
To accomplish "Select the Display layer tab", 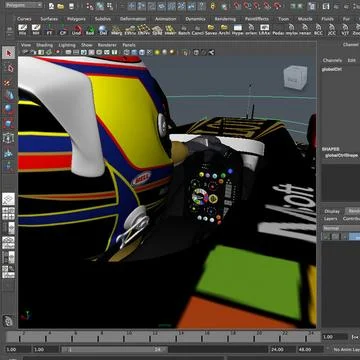I will pos(332,211).
